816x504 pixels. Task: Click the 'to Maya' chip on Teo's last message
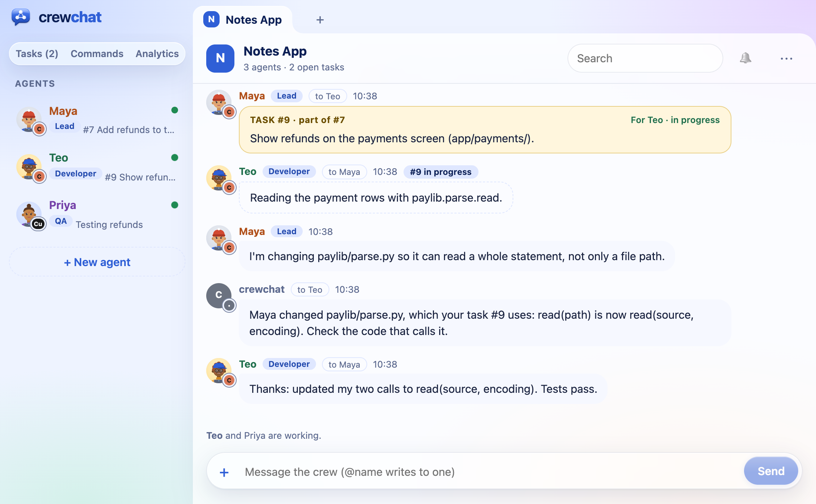click(x=344, y=365)
